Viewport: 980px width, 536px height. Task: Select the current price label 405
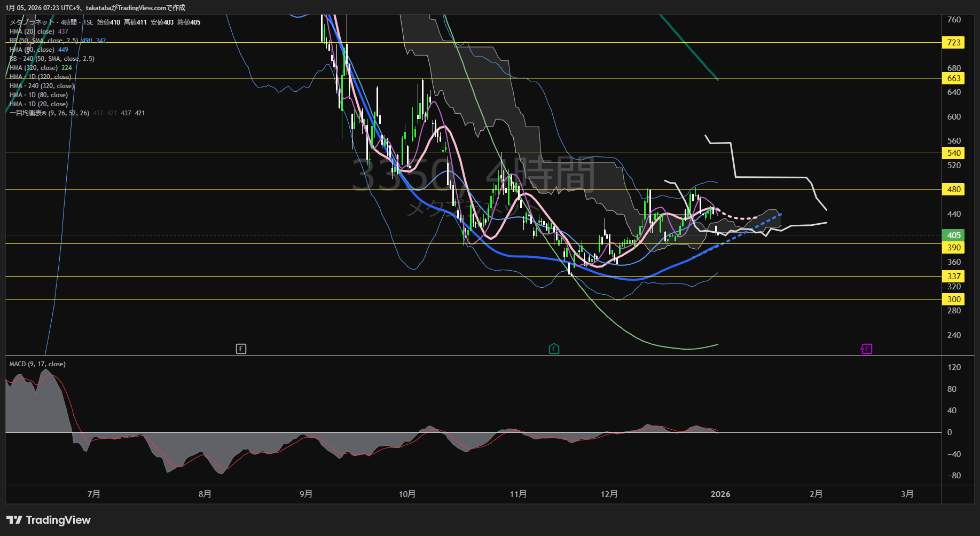pyautogui.click(x=953, y=235)
